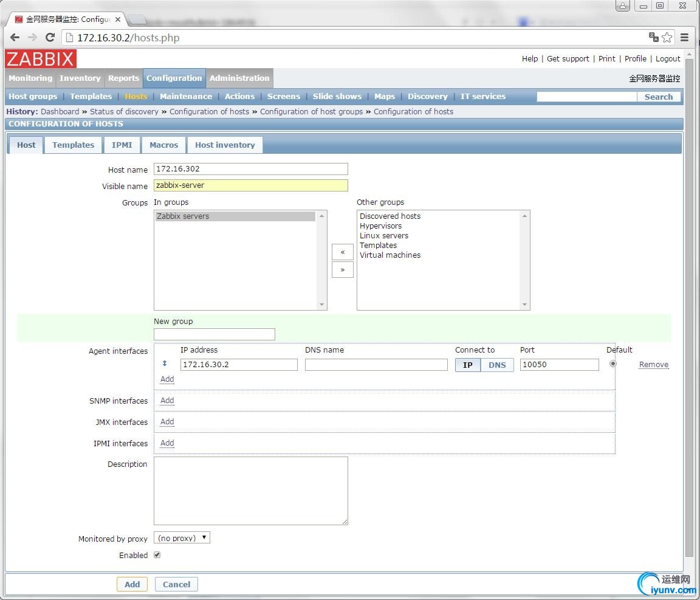This screenshot has height=600, width=700.
Task: Open the Maps submenu
Action: (385, 97)
